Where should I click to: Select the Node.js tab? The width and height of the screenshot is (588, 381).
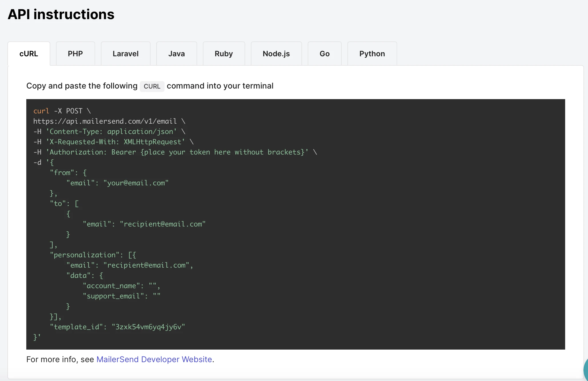(x=276, y=54)
